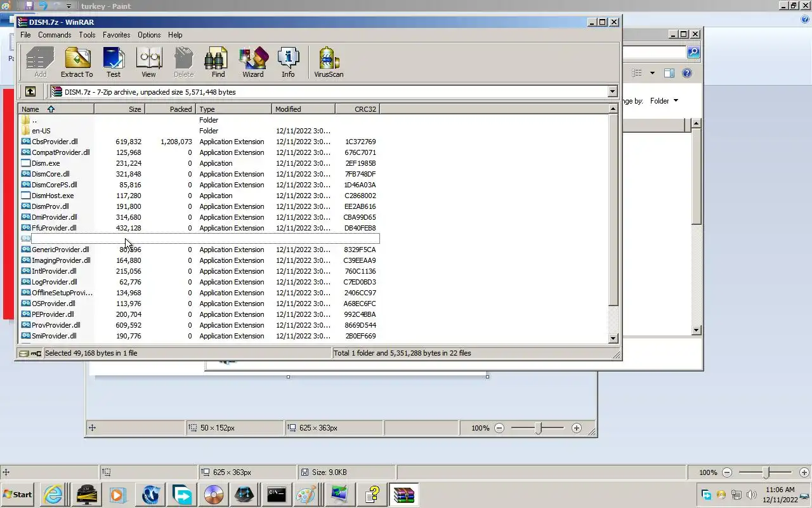Select the '..' parent folder row
The width and height of the screenshot is (812, 508).
(199, 120)
